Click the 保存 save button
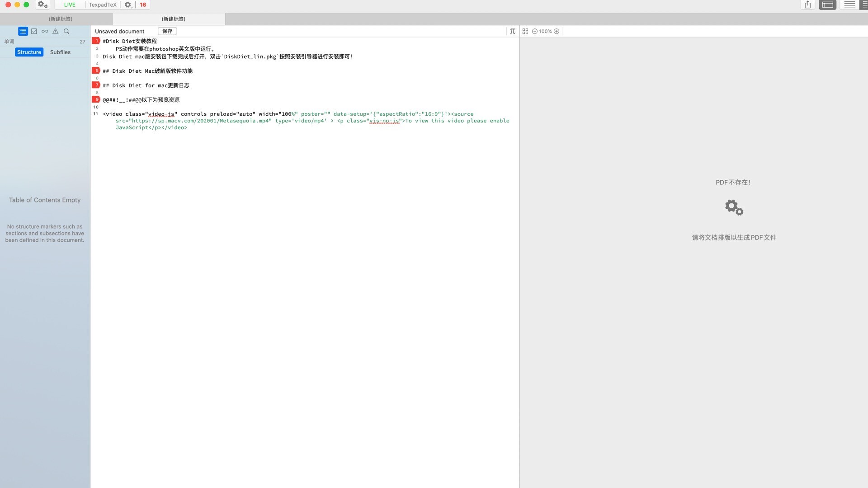The width and height of the screenshot is (868, 488). tap(167, 31)
